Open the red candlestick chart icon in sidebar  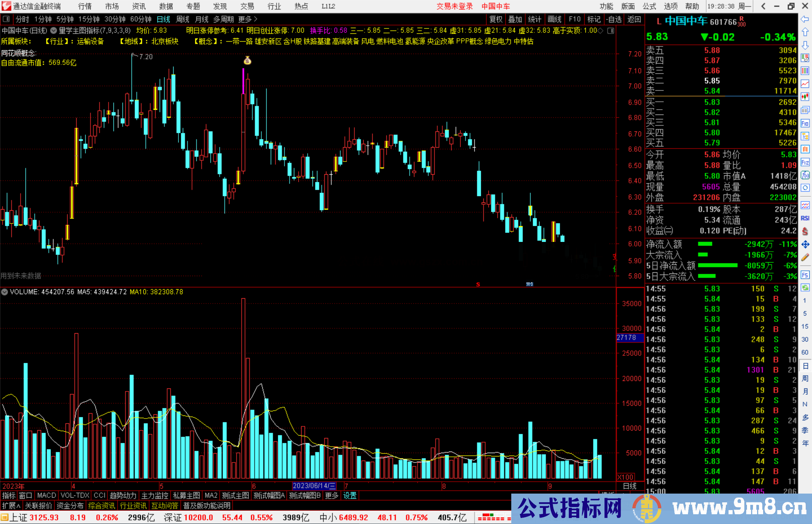tap(805, 97)
